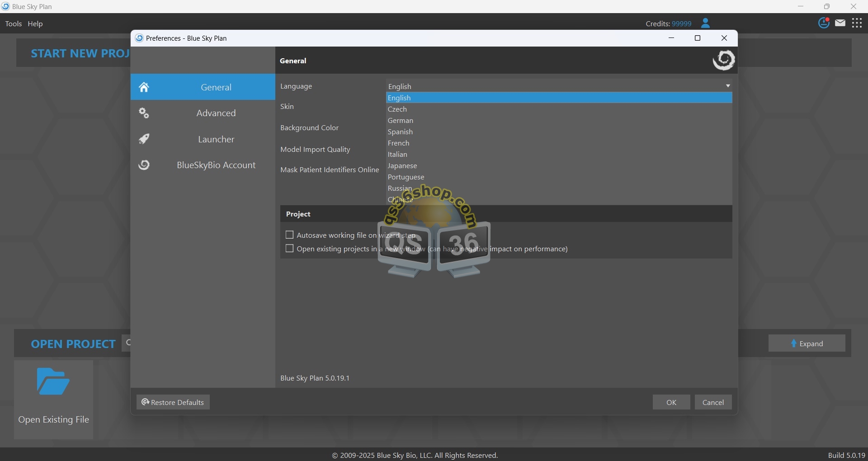Maximize the Preferences dialog window
The width and height of the screenshot is (868, 461).
click(x=698, y=38)
